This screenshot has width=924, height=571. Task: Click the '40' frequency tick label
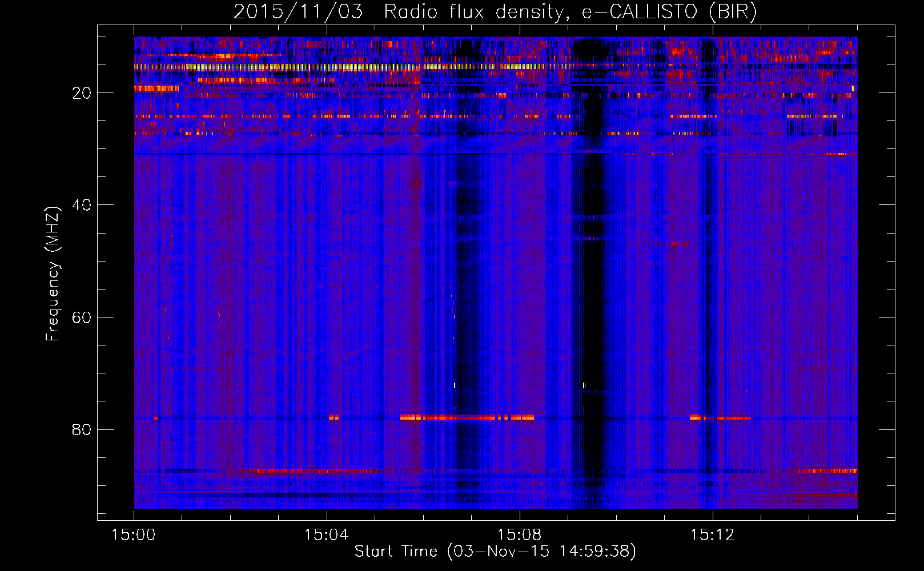[x=82, y=205]
